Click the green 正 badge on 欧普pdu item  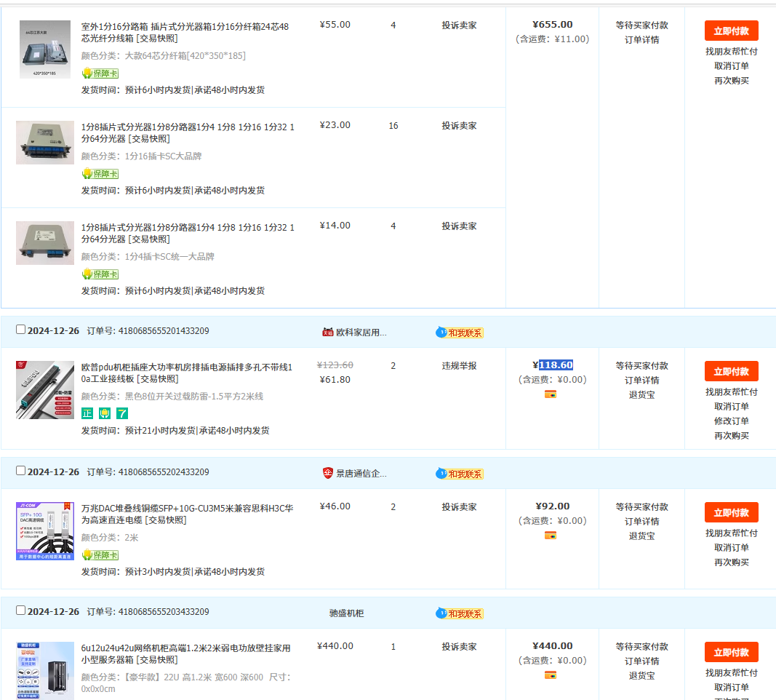[x=87, y=413]
